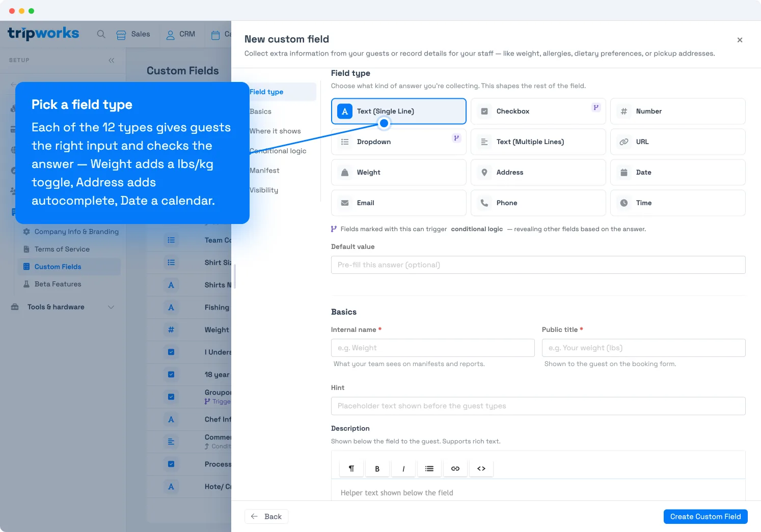Viewport: 761px width, 532px height.
Task: Click the Hote/ row text icon
Action: [x=171, y=487]
